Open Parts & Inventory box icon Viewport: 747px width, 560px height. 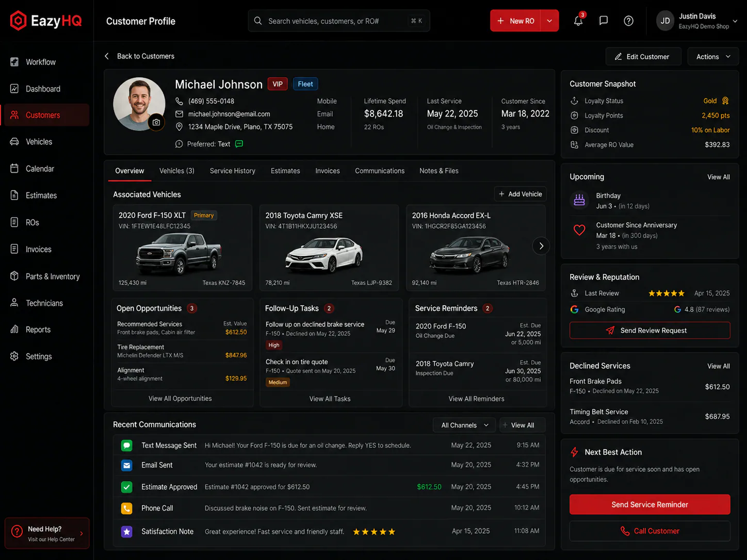click(x=14, y=276)
